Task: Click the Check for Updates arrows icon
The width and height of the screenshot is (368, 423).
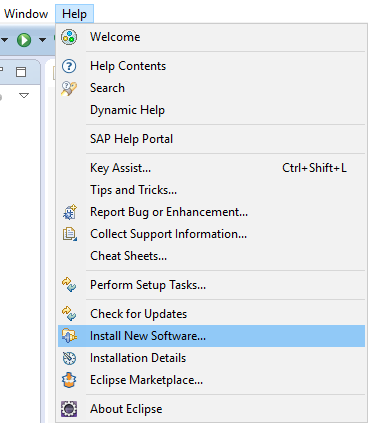Action: click(x=69, y=314)
